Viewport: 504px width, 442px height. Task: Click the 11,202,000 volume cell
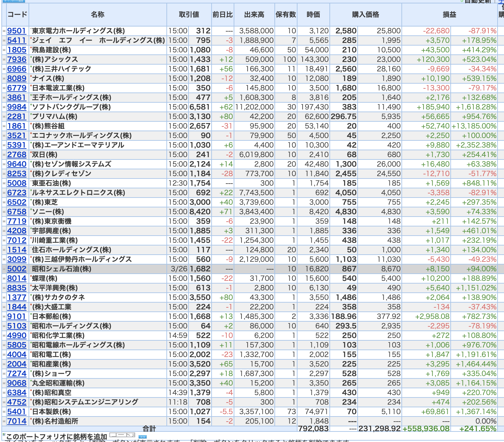click(x=254, y=107)
